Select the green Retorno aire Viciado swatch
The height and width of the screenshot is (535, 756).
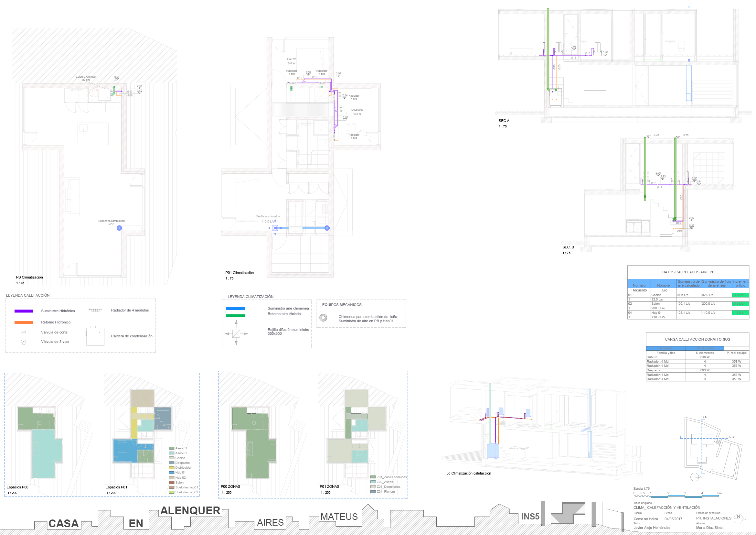(x=235, y=316)
